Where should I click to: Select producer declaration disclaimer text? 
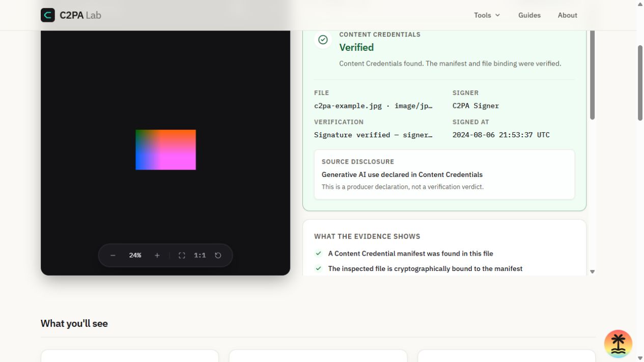(x=403, y=187)
